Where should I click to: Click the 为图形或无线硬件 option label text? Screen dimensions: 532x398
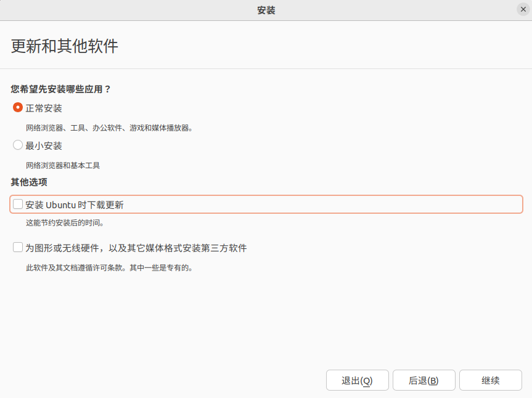pyautogui.click(x=136, y=248)
